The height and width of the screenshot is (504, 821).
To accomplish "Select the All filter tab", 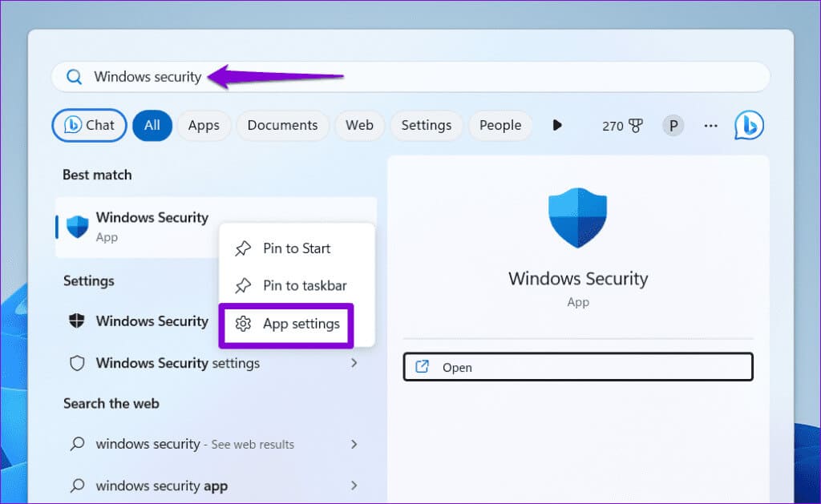I will (152, 126).
